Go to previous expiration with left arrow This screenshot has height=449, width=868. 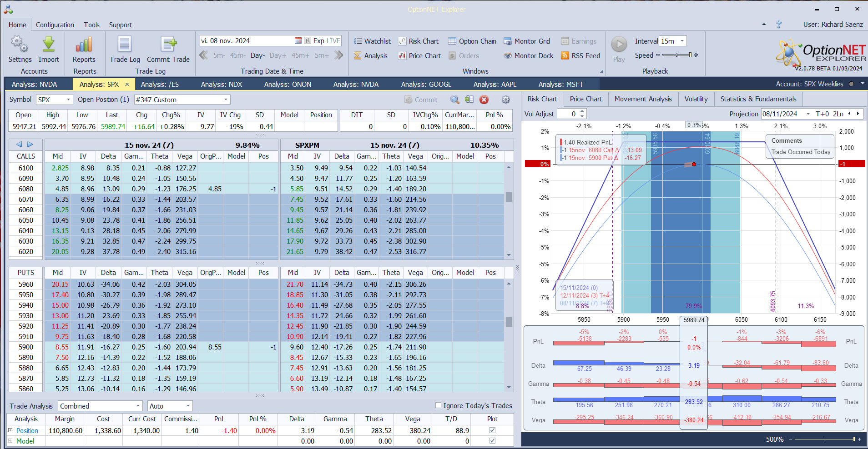click(x=19, y=145)
